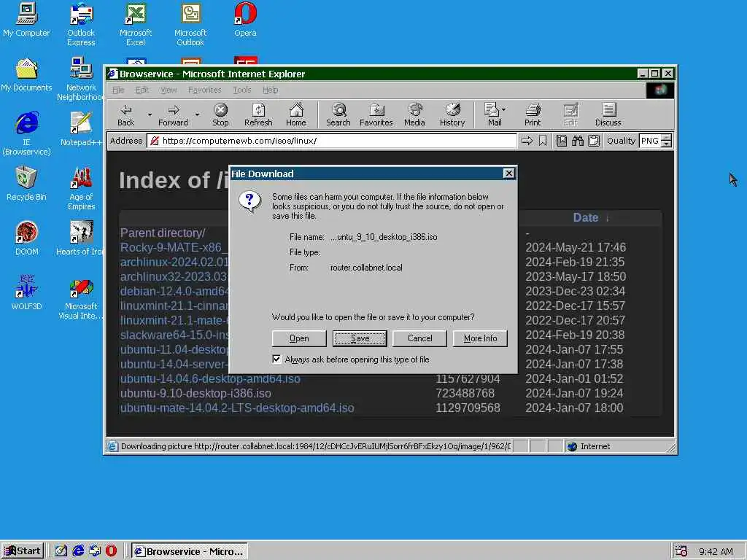Open the Tools menu

pyautogui.click(x=242, y=90)
